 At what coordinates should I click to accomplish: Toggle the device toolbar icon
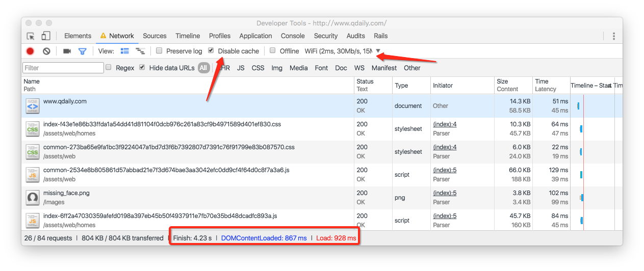(46, 36)
